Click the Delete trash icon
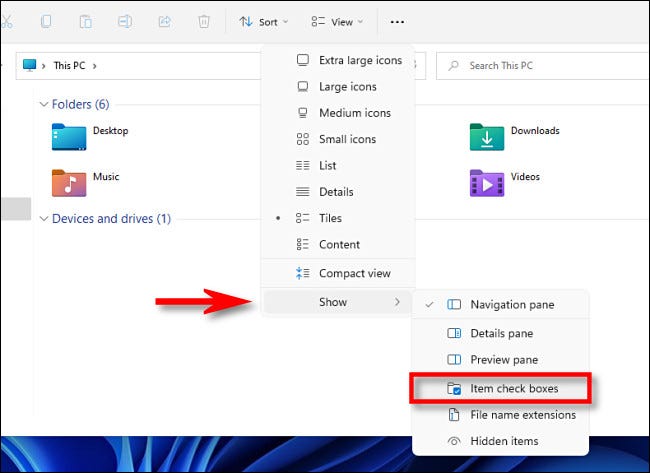This screenshot has width=650, height=473. click(x=204, y=21)
